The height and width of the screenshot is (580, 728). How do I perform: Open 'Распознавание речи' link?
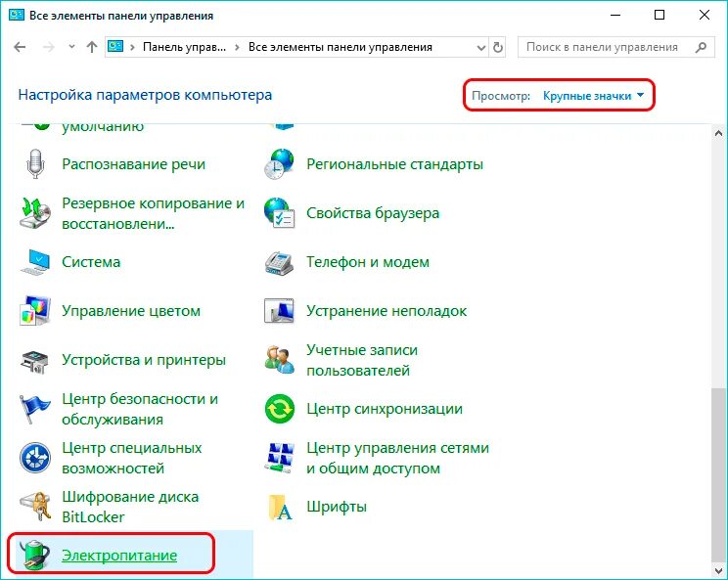(134, 163)
